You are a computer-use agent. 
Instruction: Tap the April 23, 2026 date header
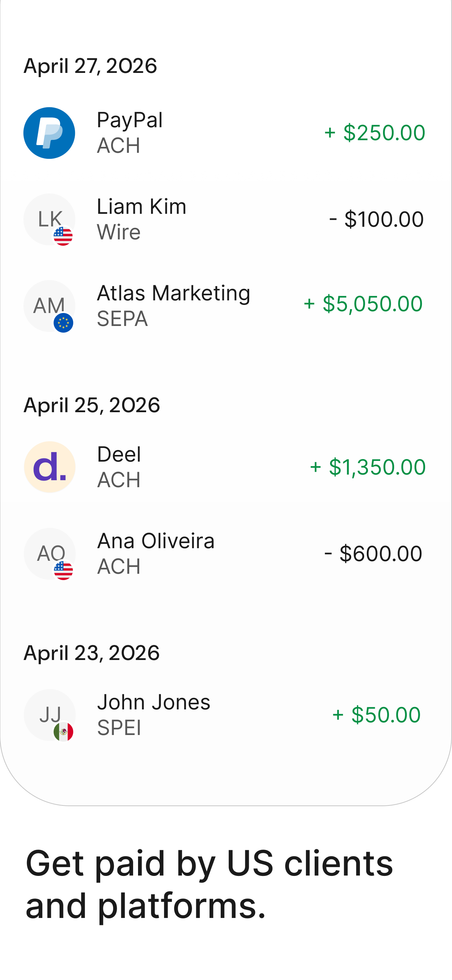tap(91, 653)
